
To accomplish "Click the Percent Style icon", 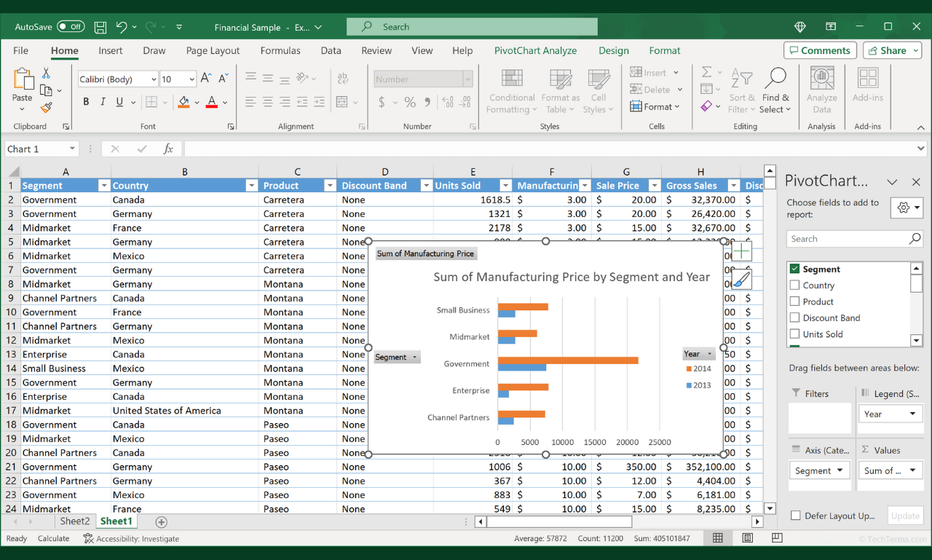I will [x=410, y=102].
